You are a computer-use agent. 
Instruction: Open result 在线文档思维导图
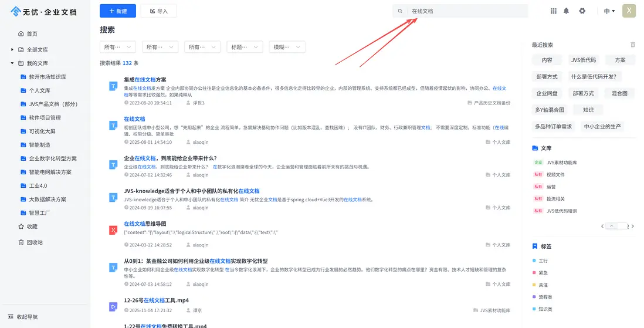145,224
